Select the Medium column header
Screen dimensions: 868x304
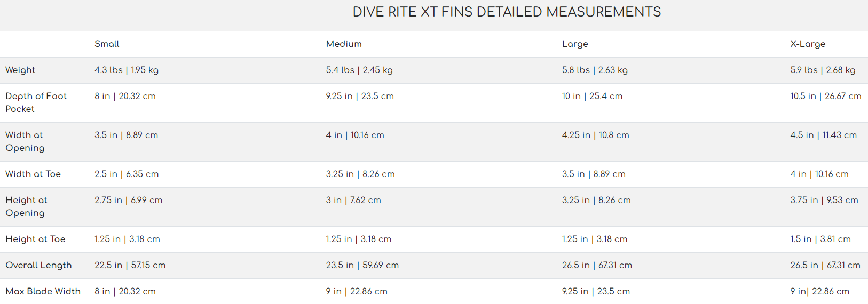coord(344,44)
